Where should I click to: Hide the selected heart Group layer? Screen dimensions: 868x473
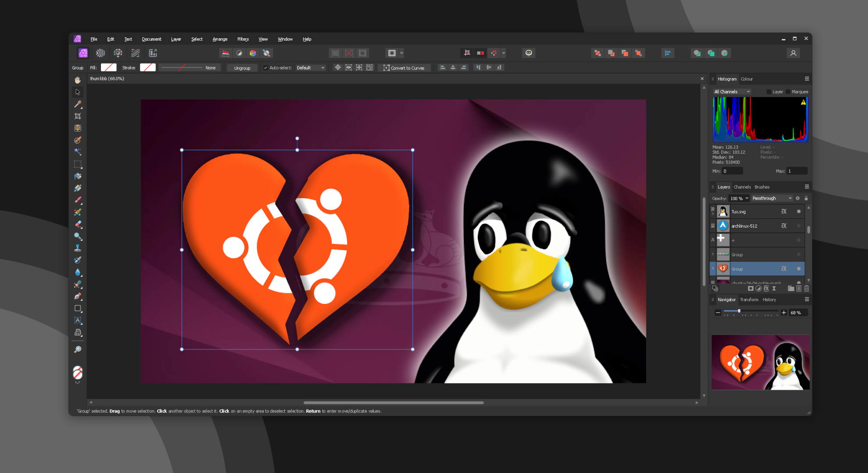pos(799,269)
